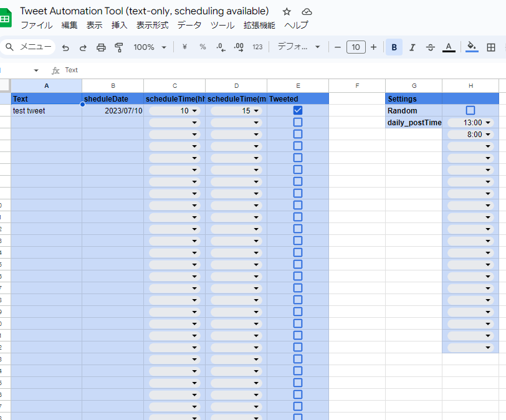Image resolution: width=506 pixels, height=420 pixels.
Task: Select the Paint format tool
Action: [x=119, y=47]
